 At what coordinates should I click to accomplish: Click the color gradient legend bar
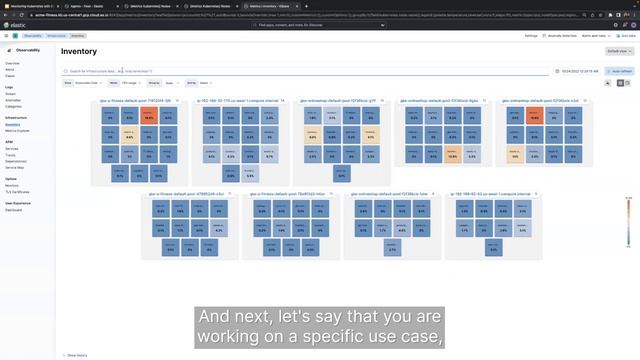click(x=629, y=223)
